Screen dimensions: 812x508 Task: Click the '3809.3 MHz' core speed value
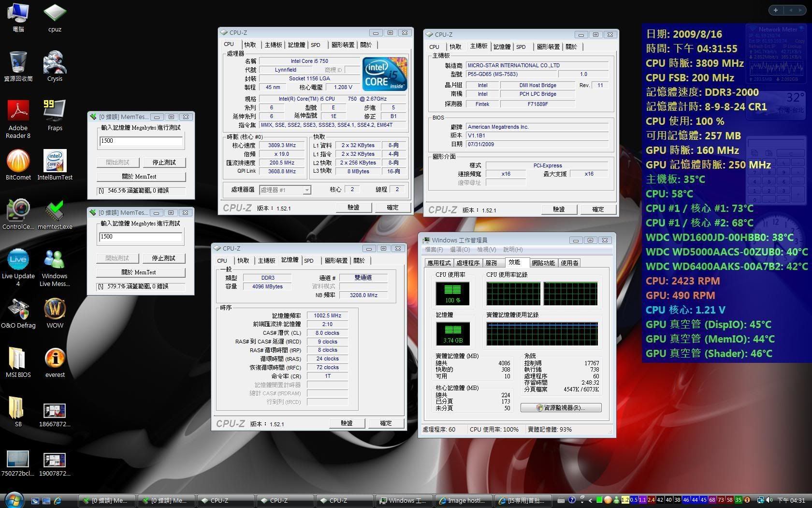pyautogui.click(x=282, y=145)
